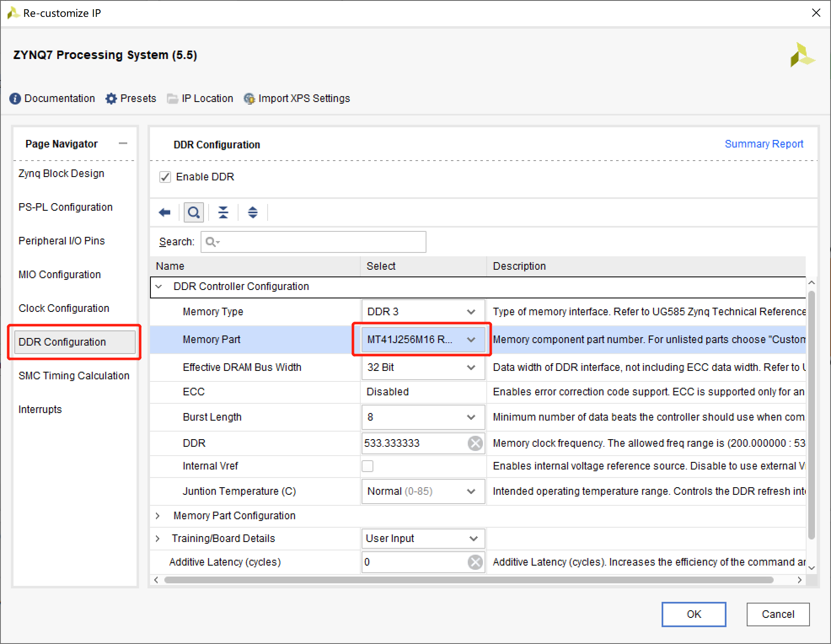831x644 pixels.
Task: Open the Memory Type dropdown
Action: click(x=423, y=312)
